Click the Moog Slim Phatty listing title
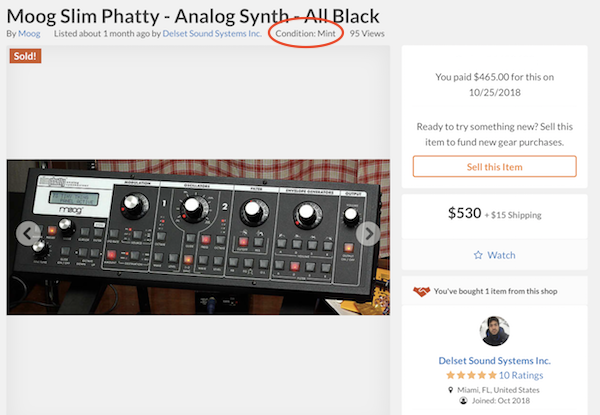 click(x=190, y=13)
